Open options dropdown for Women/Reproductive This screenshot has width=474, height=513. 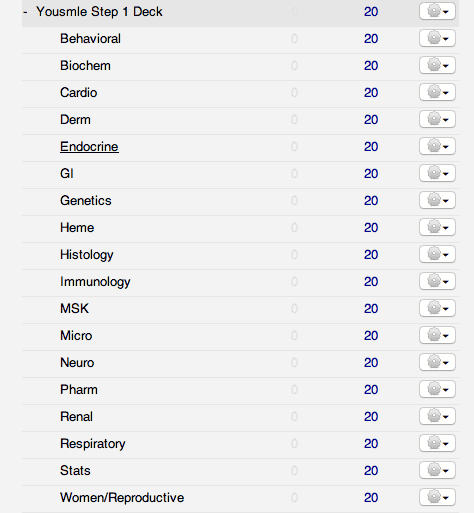(x=437, y=498)
